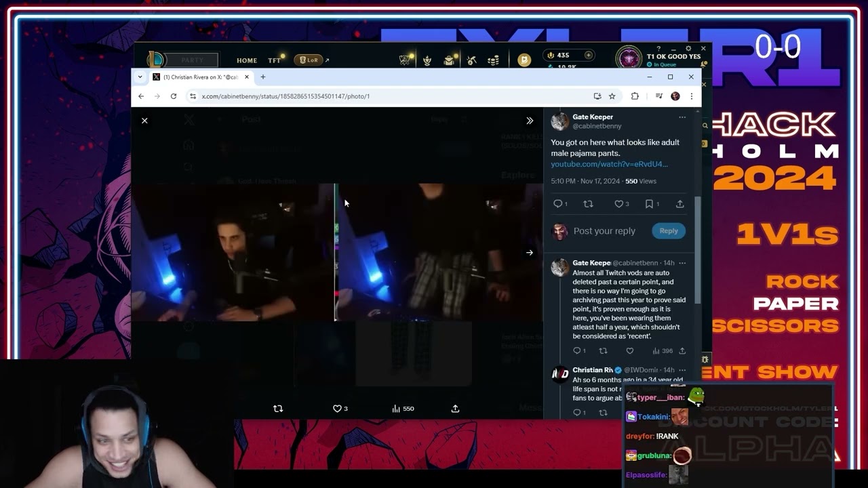Go back in the browser
The width and height of the screenshot is (868, 488).
pos(141,96)
